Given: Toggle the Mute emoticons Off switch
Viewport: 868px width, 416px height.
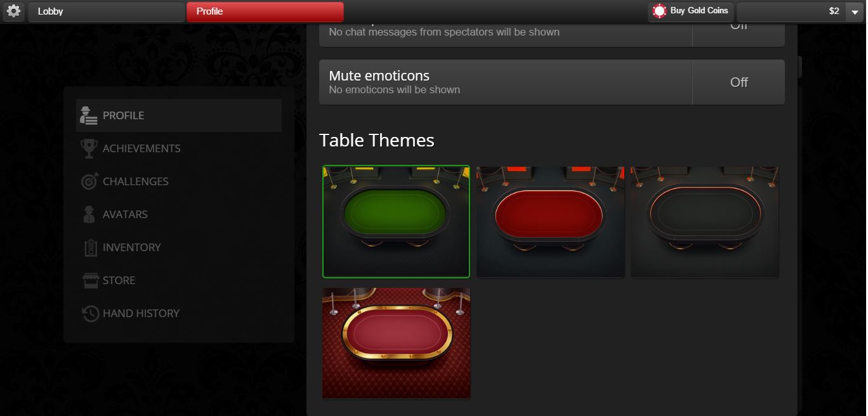Looking at the screenshot, I should pos(739,82).
